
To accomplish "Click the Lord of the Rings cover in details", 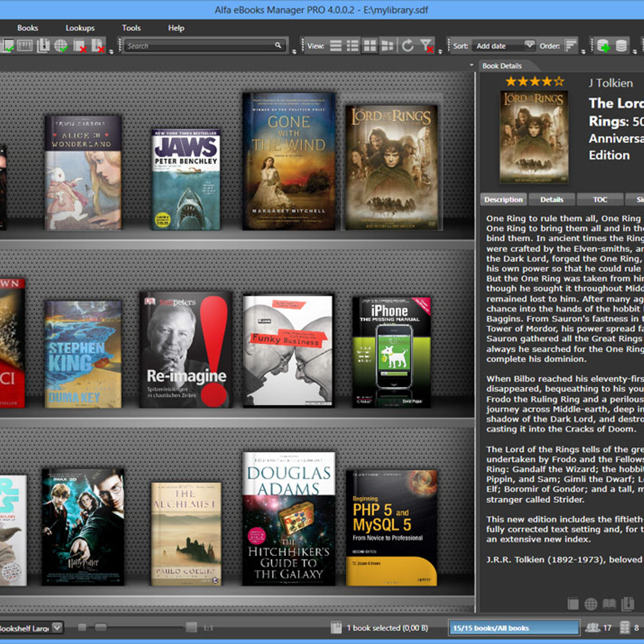I will pos(534,137).
